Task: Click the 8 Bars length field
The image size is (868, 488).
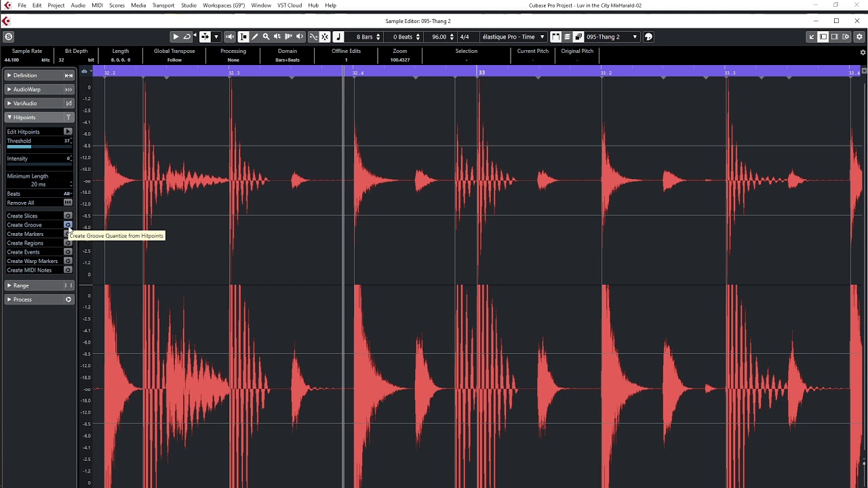Action: [x=364, y=37]
